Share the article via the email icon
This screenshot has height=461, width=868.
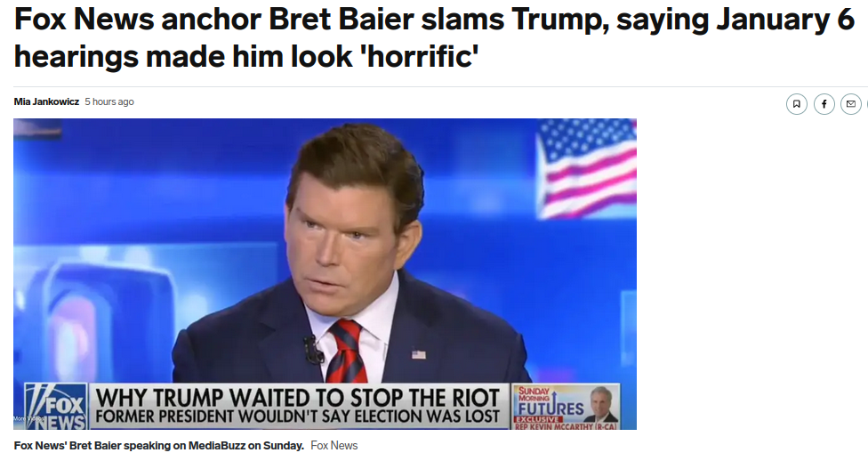851,104
